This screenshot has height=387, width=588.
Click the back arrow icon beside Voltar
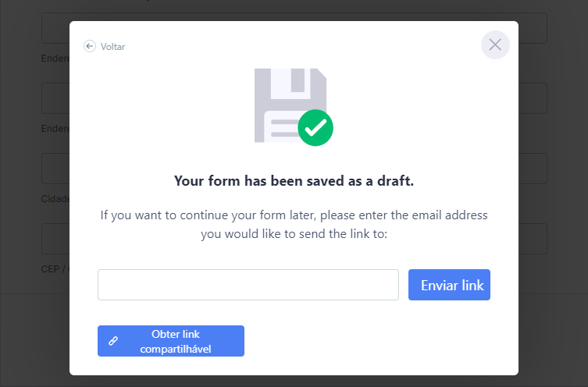(90, 46)
